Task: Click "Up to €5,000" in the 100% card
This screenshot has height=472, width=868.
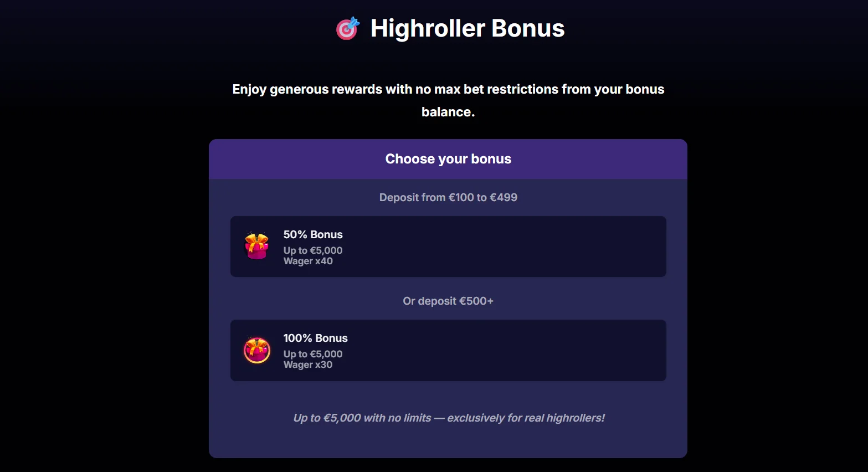Action: [x=313, y=354]
